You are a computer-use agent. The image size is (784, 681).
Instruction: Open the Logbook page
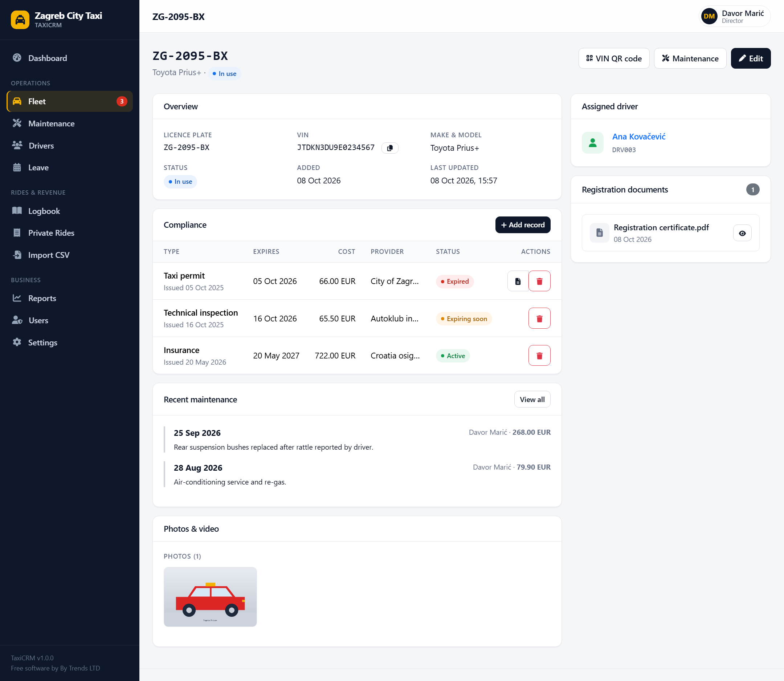(70, 211)
